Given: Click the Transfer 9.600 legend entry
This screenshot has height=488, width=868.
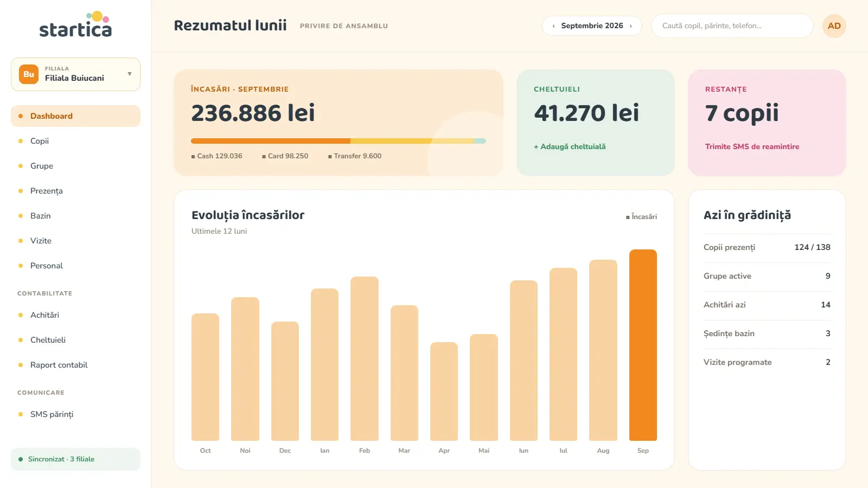Looking at the screenshot, I should click(355, 156).
